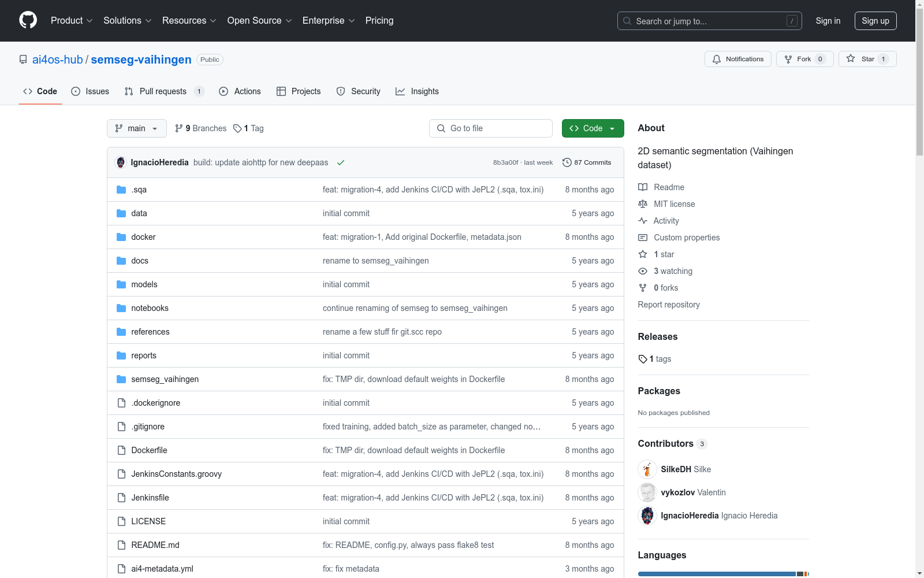
Task: Expand the Product menu
Action: pos(72,21)
